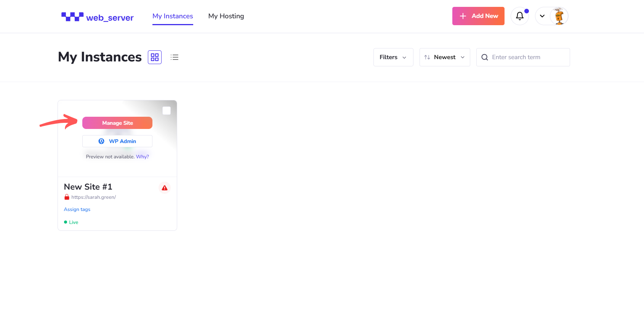Switch to list view layout
This screenshot has width=644, height=330.
(x=175, y=57)
